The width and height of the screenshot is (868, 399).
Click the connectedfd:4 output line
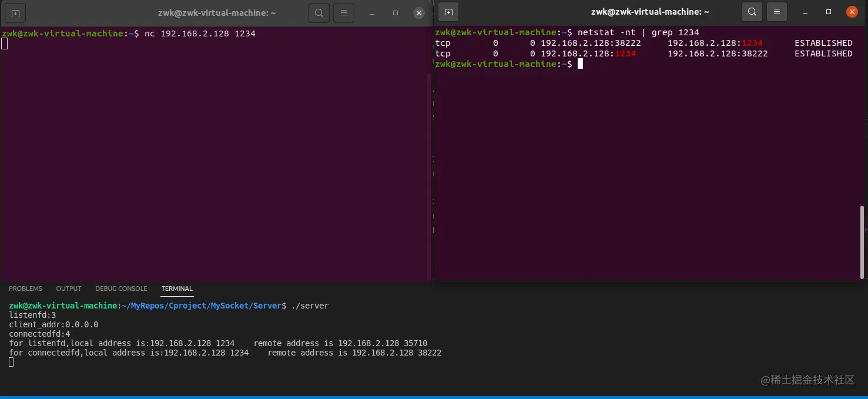click(x=39, y=334)
